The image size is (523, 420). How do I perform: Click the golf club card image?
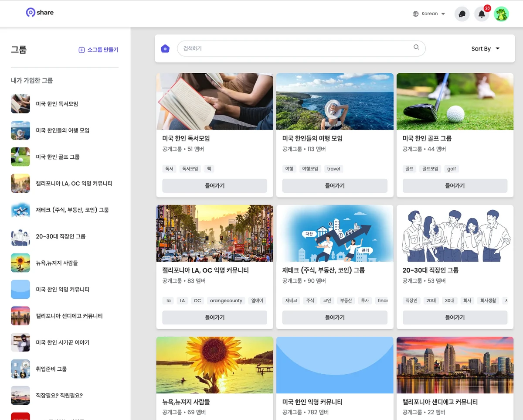455,102
